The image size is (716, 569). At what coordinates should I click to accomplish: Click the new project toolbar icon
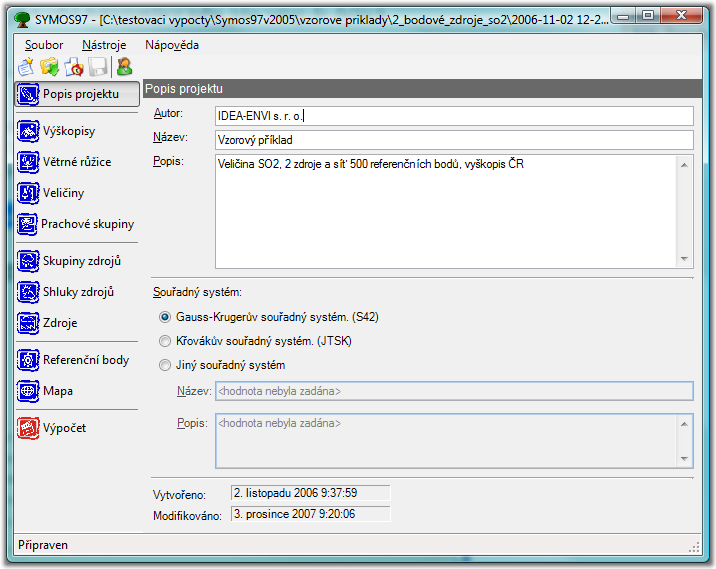[26, 67]
